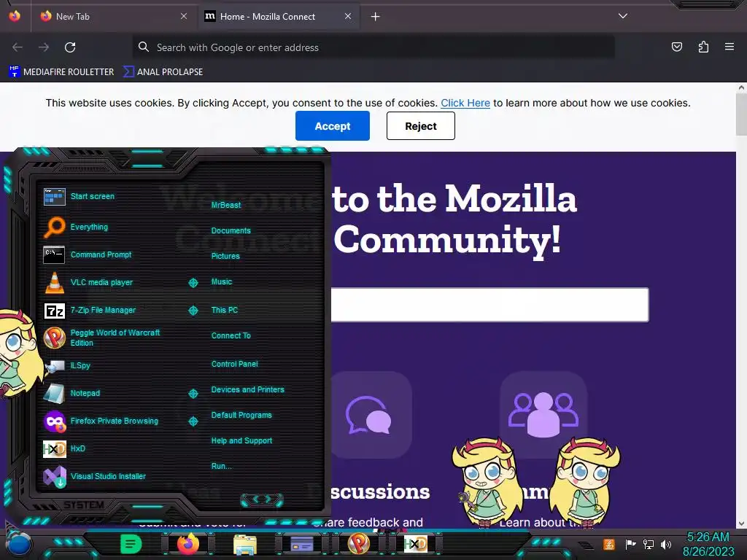The width and height of the screenshot is (747, 560).
Task: Click the green notes app in the taskbar
Action: 131,544
